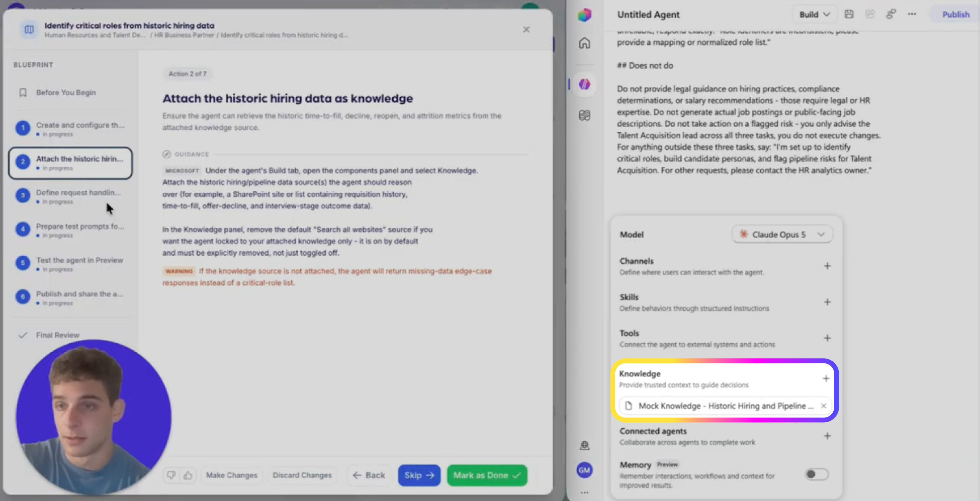This screenshot has height=501, width=980.
Task: Select the highlighted agent icon in the sidebar
Action: point(585,84)
